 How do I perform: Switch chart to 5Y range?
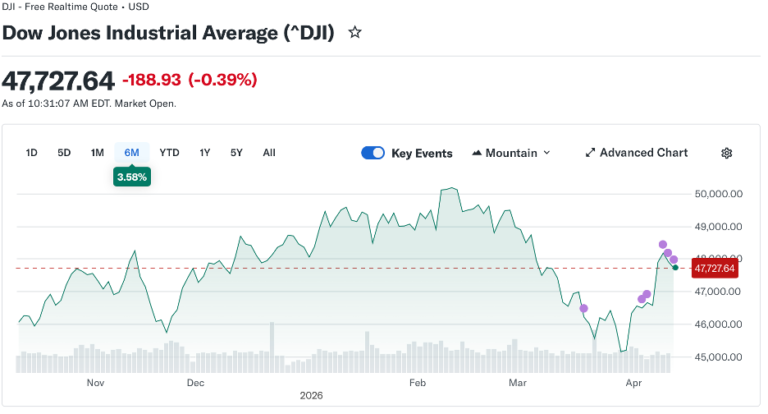(237, 153)
